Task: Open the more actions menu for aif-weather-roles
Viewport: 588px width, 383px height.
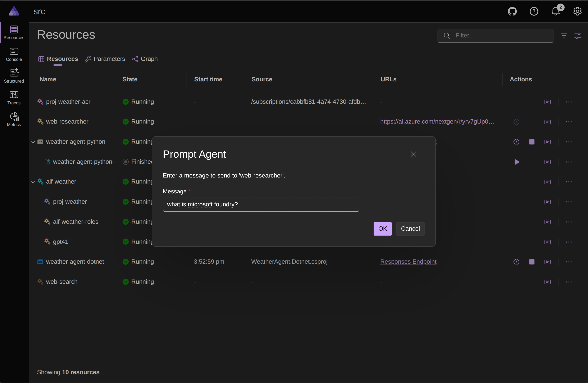Action: pyautogui.click(x=569, y=222)
